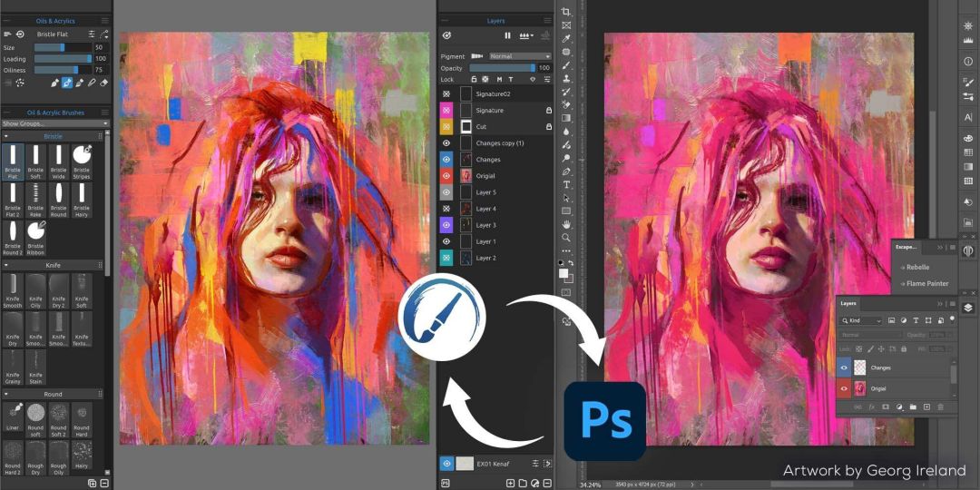This screenshot has width=980, height=490.
Task: Open the Show Groups dropdown
Action: coord(54,123)
